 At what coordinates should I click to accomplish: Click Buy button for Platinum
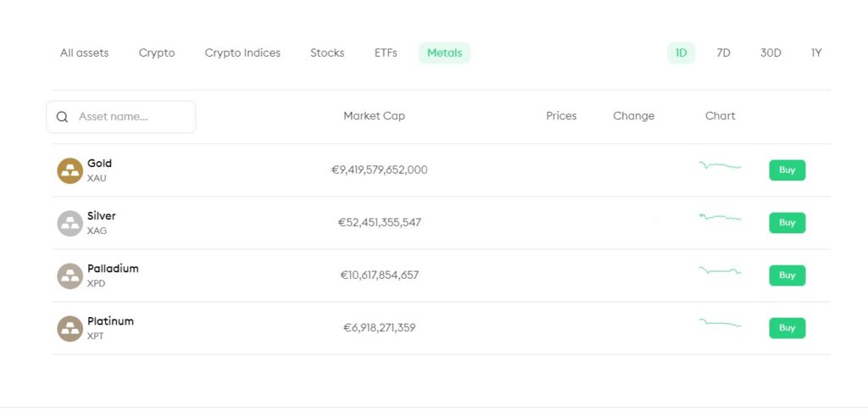point(787,328)
